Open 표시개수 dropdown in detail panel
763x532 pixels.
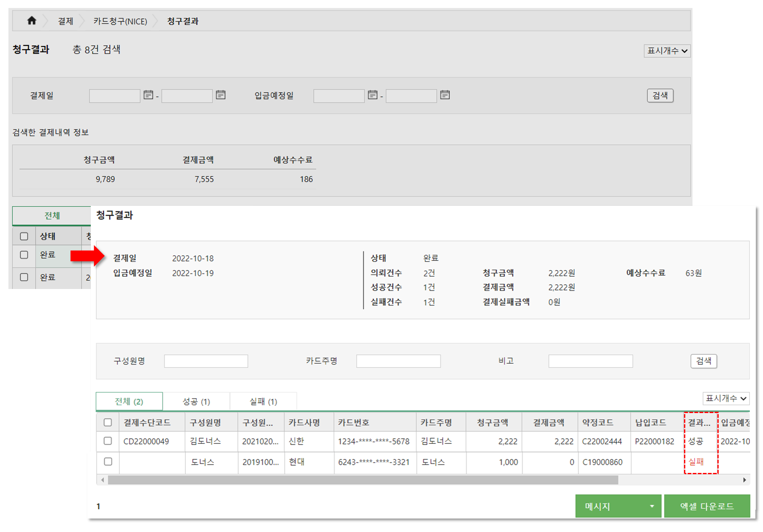click(x=726, y=398)
